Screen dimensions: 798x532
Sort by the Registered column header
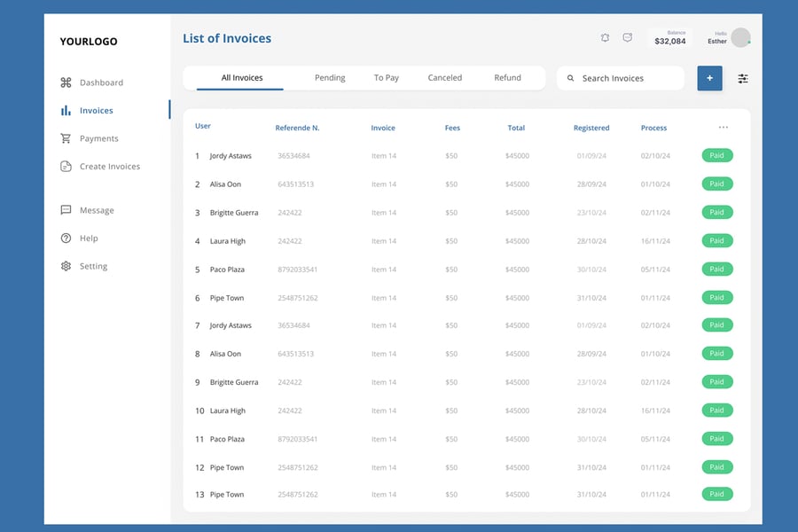[x=591, y=128]
